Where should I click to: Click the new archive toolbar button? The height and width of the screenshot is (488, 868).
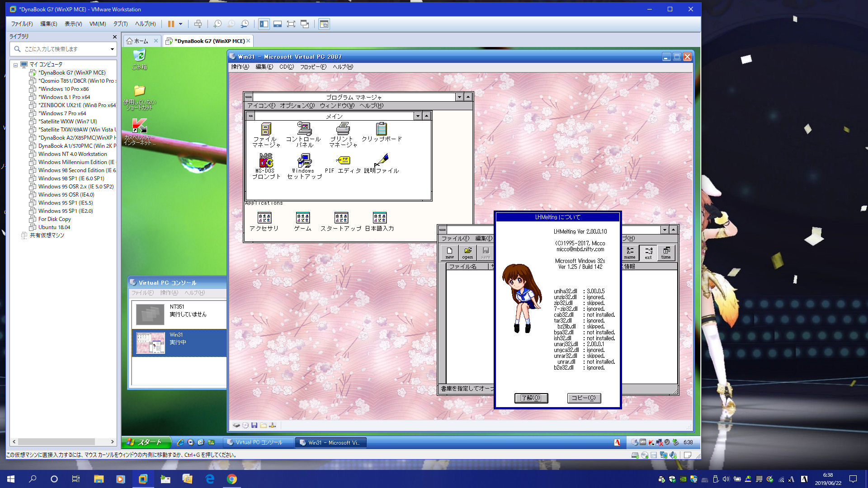(x=449, y=253)
